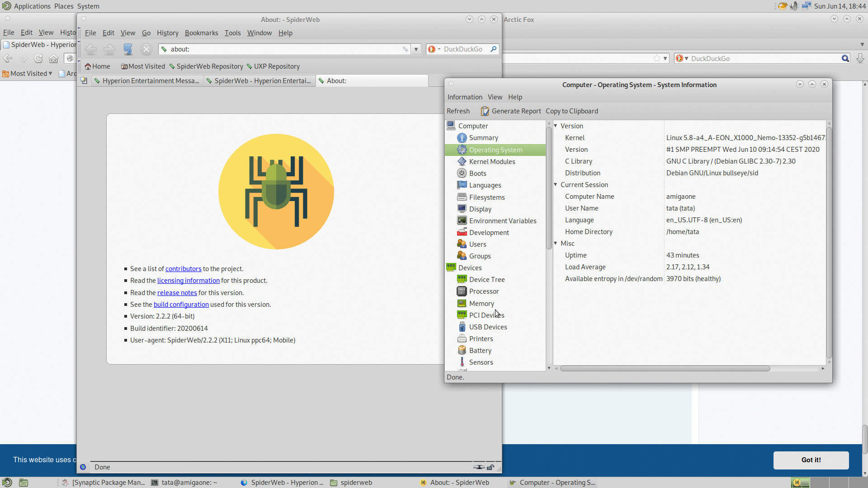Screen dimensions: 868x488
Task: Focus the SpiderWeb address bar
Action: 285,49
